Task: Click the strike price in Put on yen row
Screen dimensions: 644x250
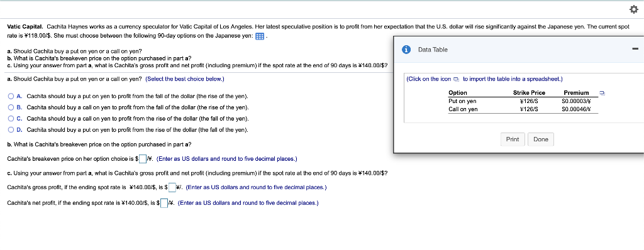Action: (529, 101)
